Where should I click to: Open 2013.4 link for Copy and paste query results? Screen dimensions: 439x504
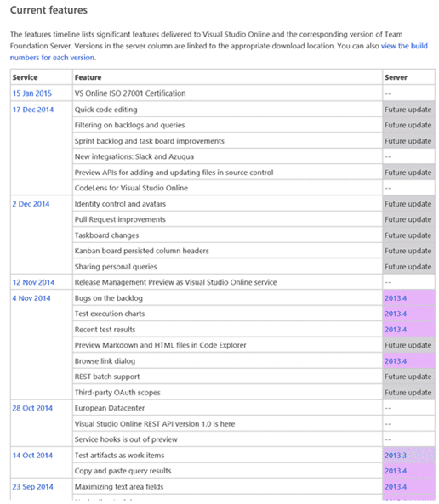(x=396, y=471)
